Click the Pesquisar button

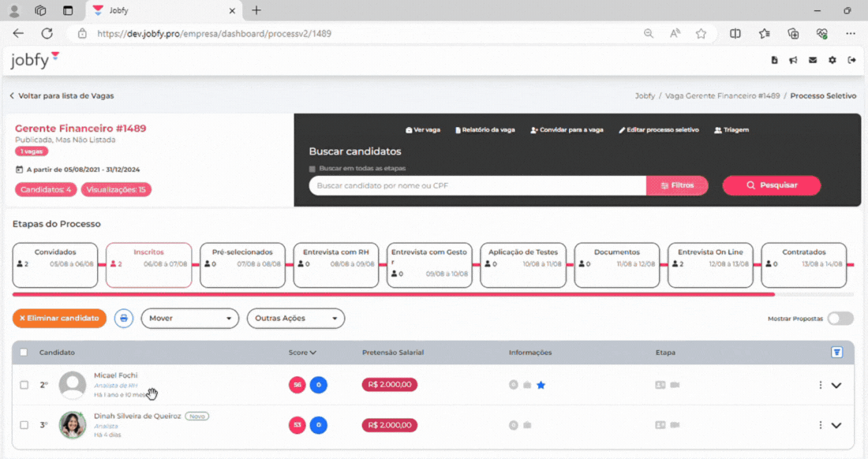(771, 185)
